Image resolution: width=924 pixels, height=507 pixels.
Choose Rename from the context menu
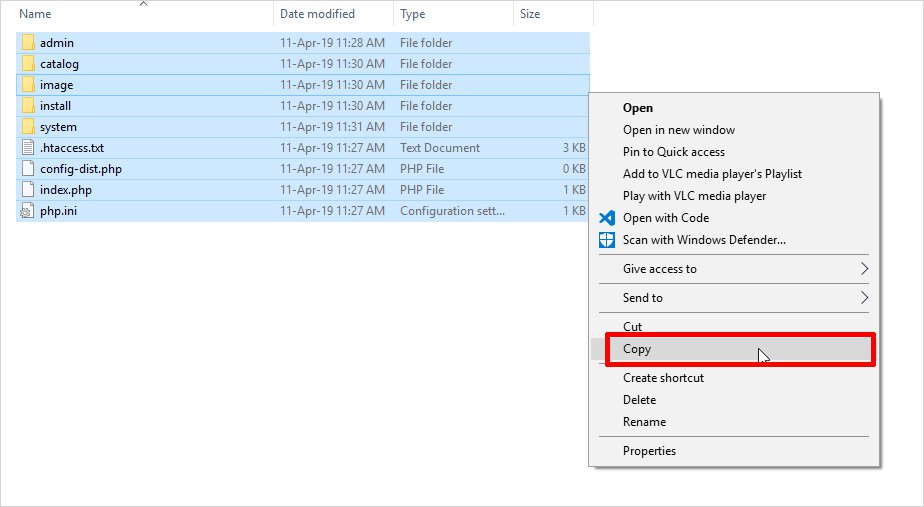click(644, 422)
